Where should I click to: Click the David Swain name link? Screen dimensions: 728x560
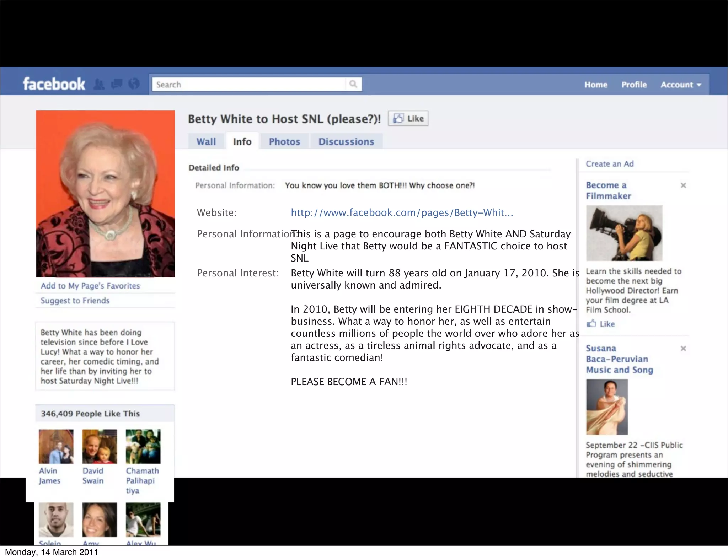click(x=93, y=475)
